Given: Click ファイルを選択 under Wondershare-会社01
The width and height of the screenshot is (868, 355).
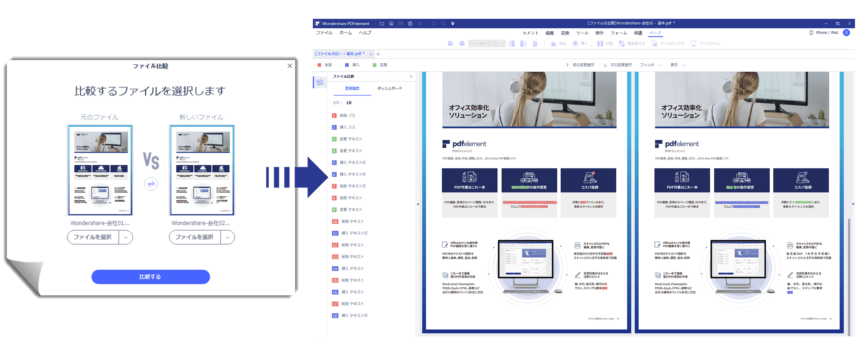Looking at the screenshot, I should coord(93,237).
